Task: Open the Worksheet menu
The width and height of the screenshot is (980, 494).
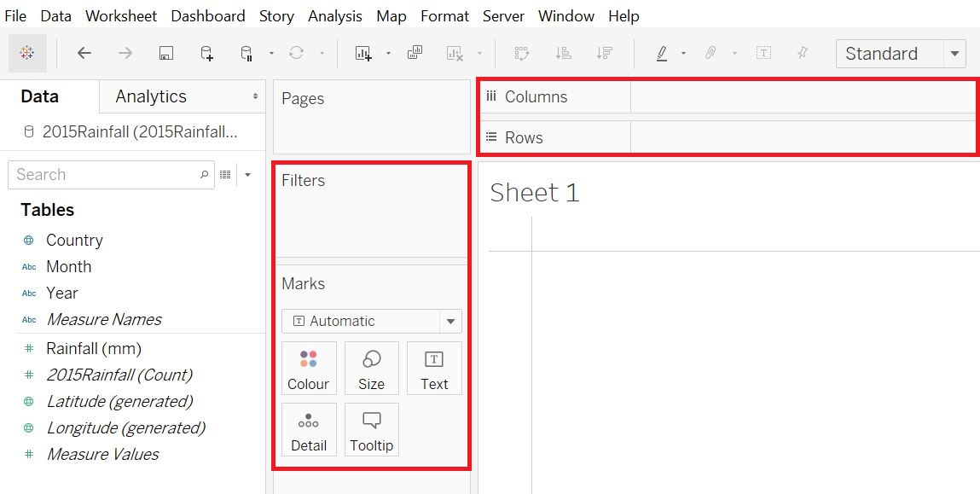Action: 121,16
